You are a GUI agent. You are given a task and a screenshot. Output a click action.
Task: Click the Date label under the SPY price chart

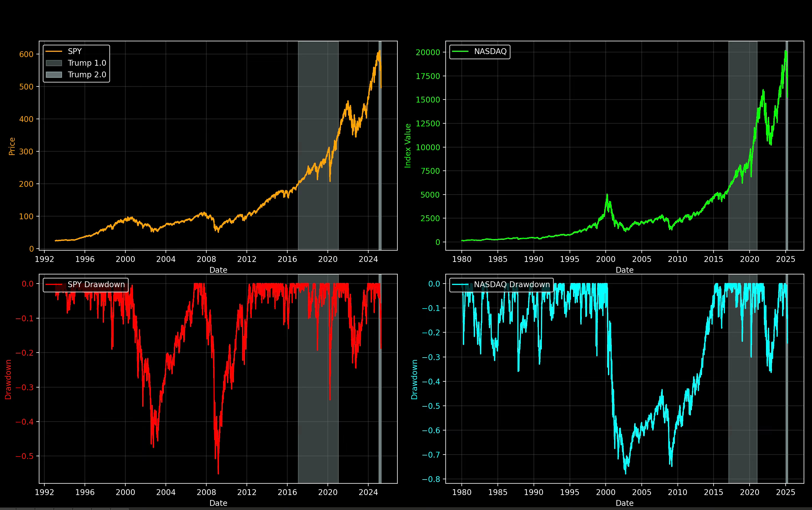point(218,270)
